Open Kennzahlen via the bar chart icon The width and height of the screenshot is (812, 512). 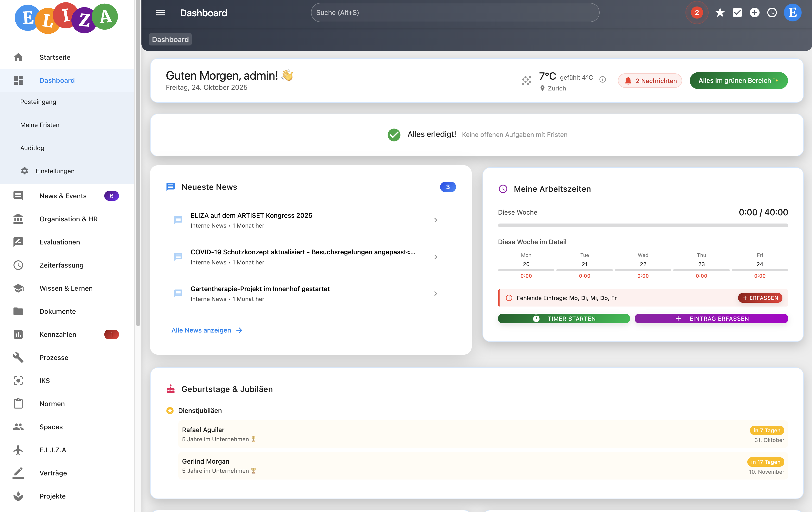click(18, 334)
